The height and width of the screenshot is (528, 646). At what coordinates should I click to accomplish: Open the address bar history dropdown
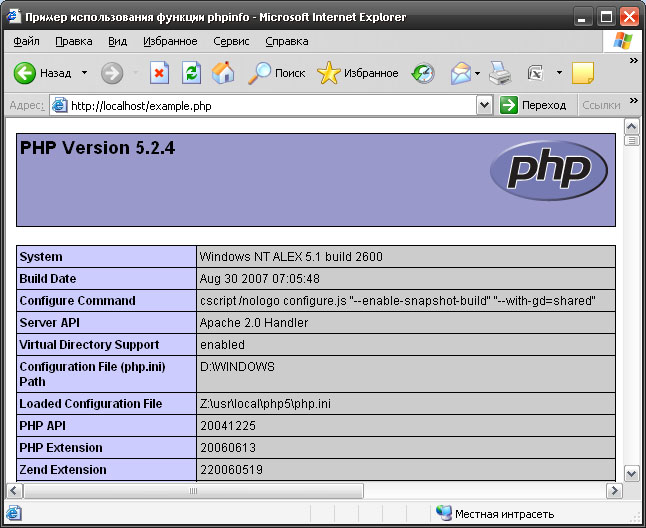tap(484, 106)
